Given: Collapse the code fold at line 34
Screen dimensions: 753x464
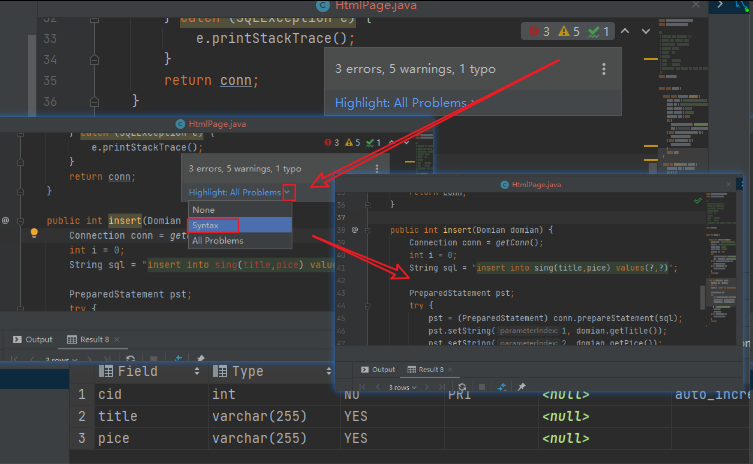Looking at the screenshot, I should coord(95,60).
